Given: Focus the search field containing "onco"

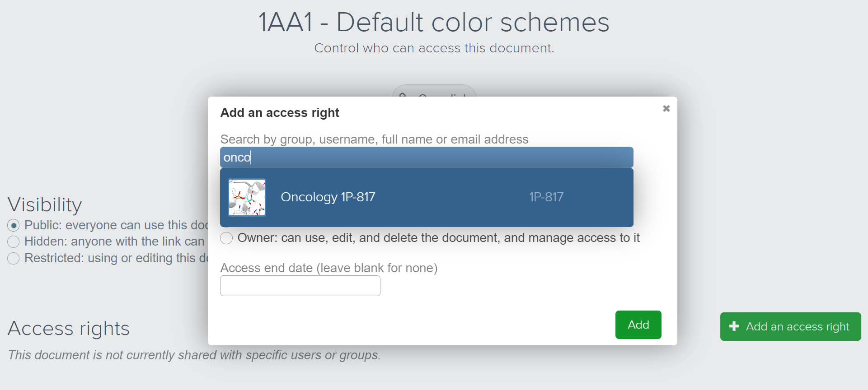Looking at the screenshot, I should click(426, 158).
